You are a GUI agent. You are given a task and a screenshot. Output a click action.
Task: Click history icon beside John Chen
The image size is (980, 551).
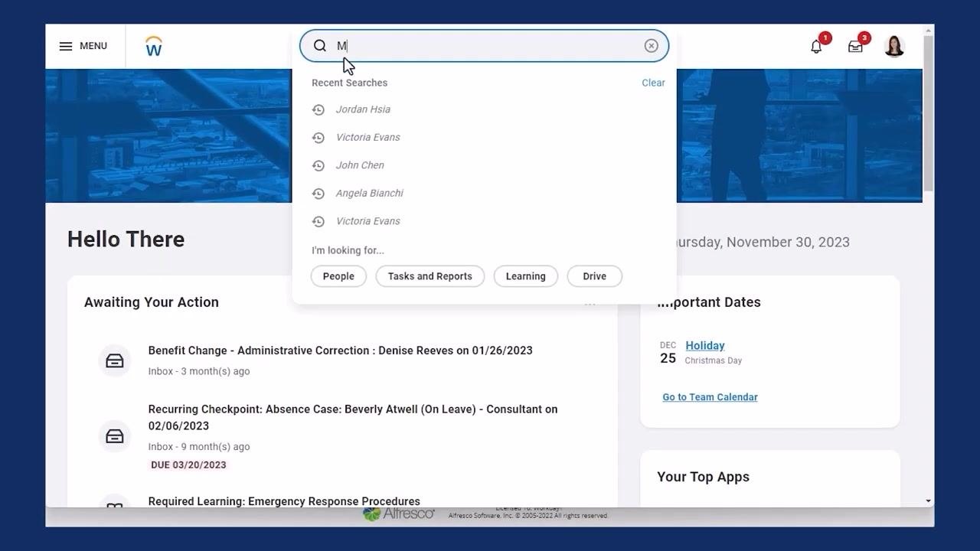pos(318,165)
